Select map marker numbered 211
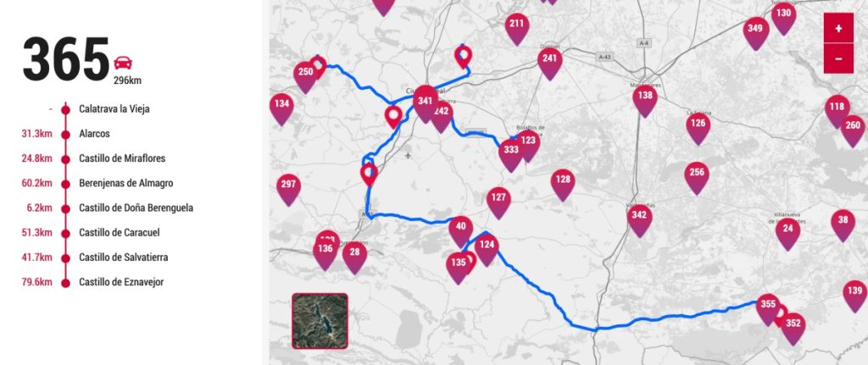 516,28
